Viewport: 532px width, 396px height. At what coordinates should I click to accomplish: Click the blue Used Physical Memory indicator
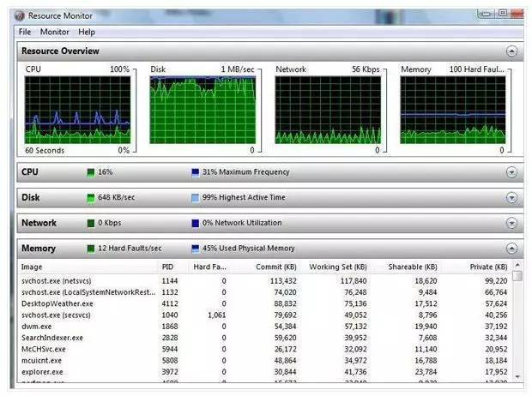tap(196, 249)
